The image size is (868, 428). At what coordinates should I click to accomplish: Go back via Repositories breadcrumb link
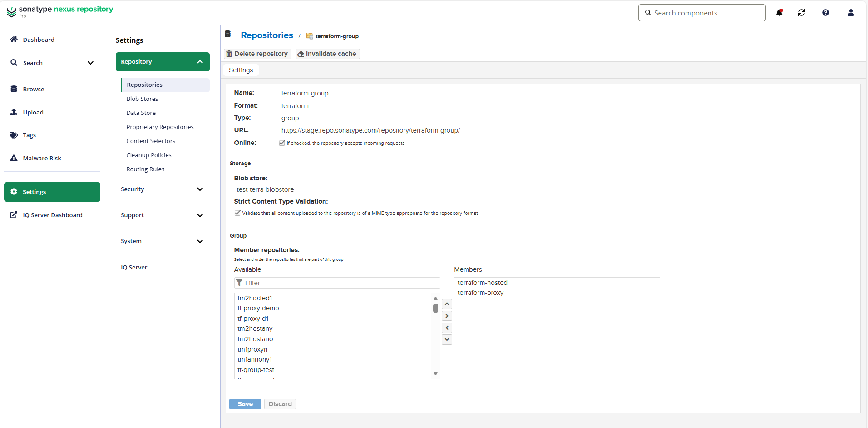(267, 35)
